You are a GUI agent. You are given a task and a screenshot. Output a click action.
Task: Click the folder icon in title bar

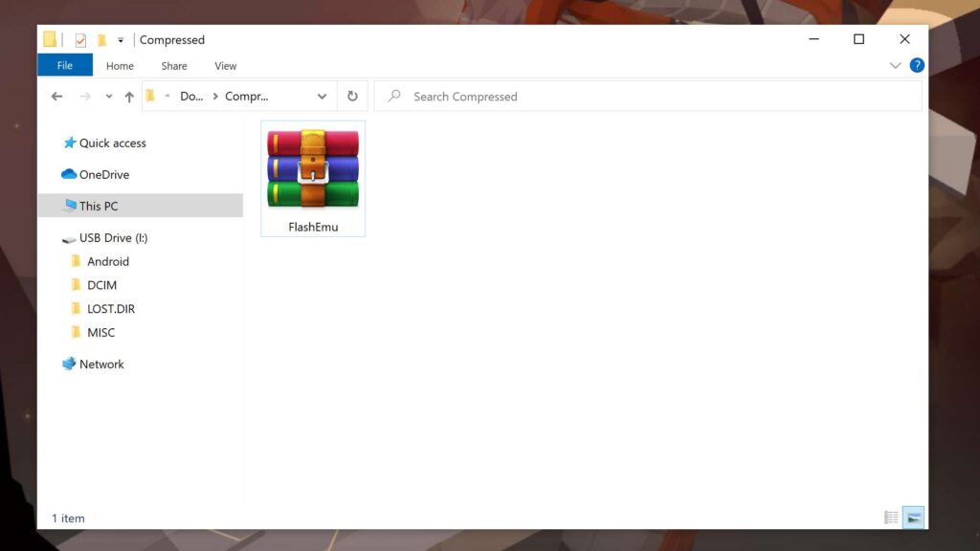[50, 39]
